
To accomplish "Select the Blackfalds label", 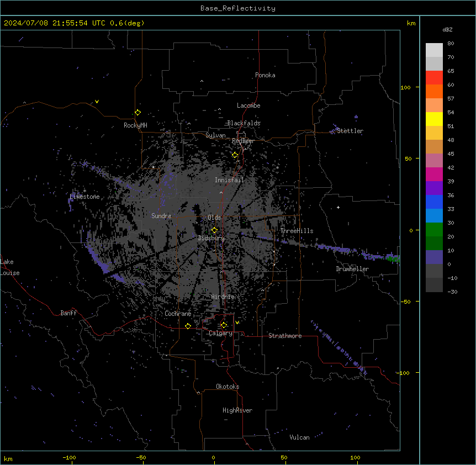I will pos(244,123).
